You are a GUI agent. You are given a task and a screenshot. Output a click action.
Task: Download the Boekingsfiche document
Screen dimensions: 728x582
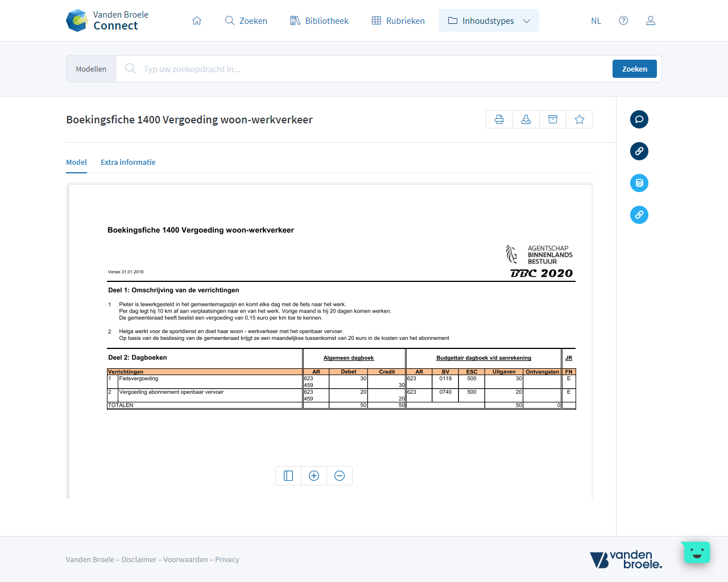point(526,119)
